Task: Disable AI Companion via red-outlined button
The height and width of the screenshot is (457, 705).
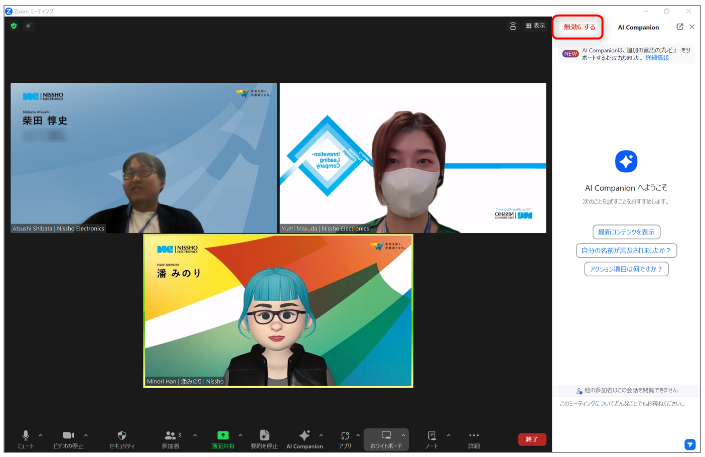Action: coord(578,27)
